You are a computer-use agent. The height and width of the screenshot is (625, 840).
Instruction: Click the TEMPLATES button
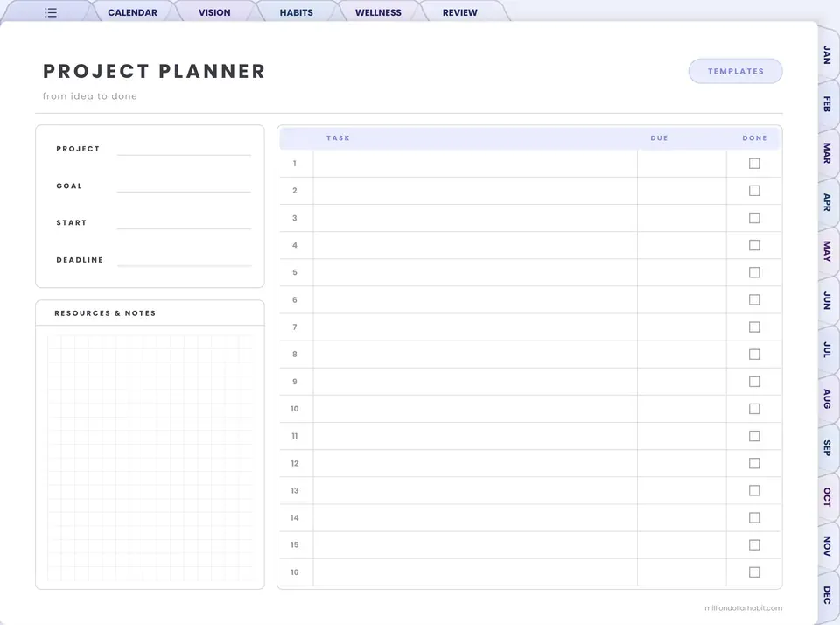pos(736,71)
